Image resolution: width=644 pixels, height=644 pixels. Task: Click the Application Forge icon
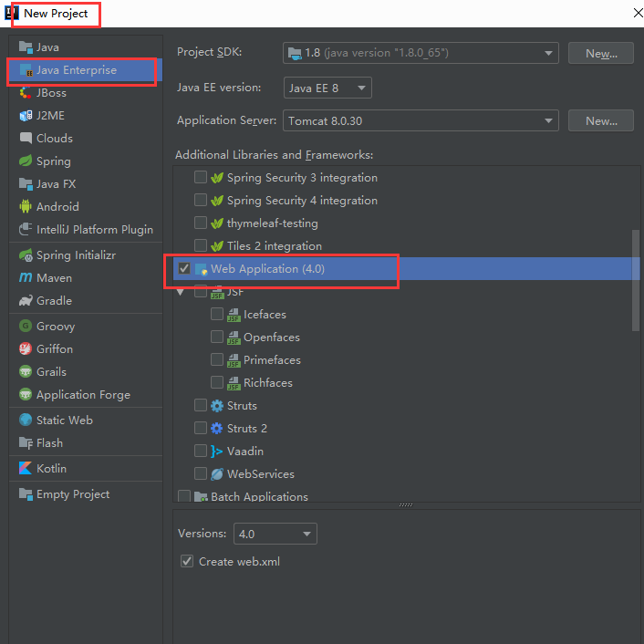[26, 395]
